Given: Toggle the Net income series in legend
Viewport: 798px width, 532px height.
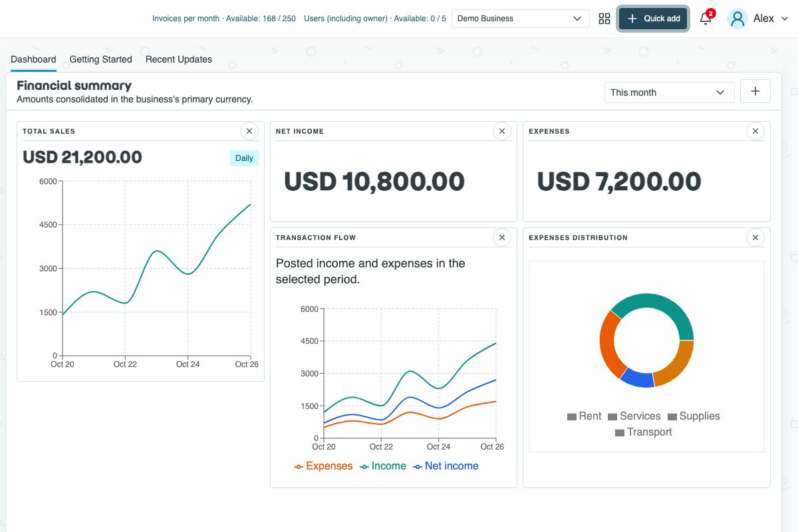Looking at the screenshot, I should point(446,466).
